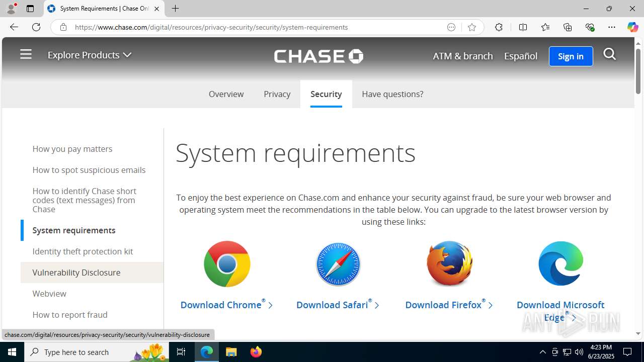
Task: Open the Extensions puzzle icon
Action: click(499, 27)
